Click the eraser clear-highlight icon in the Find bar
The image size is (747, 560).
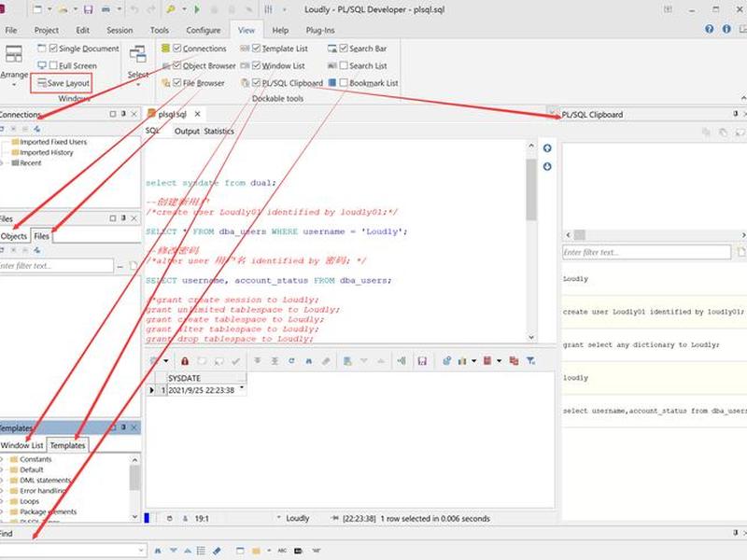[217, 551]
